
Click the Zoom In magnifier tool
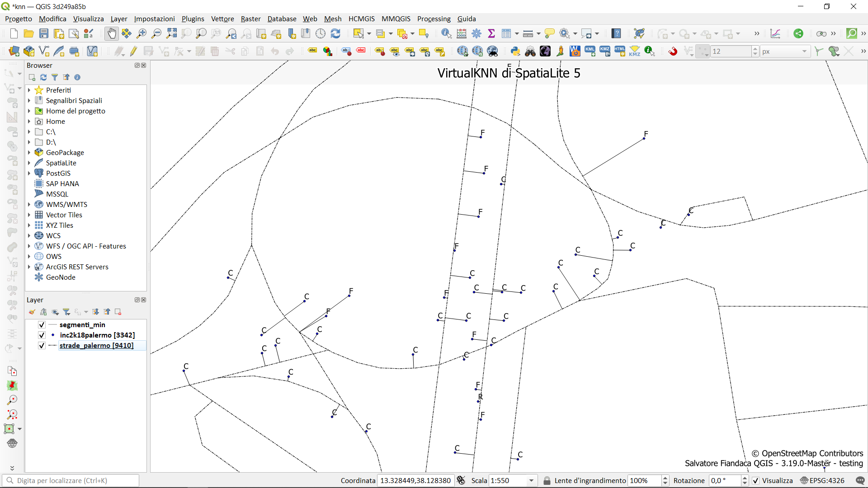[x=142, y=33]
